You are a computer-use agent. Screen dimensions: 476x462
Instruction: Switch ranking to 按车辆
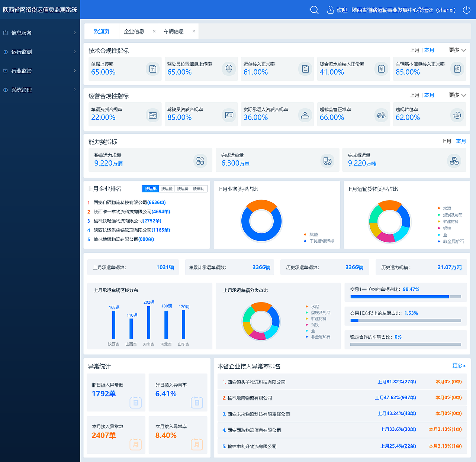(199, 189)
